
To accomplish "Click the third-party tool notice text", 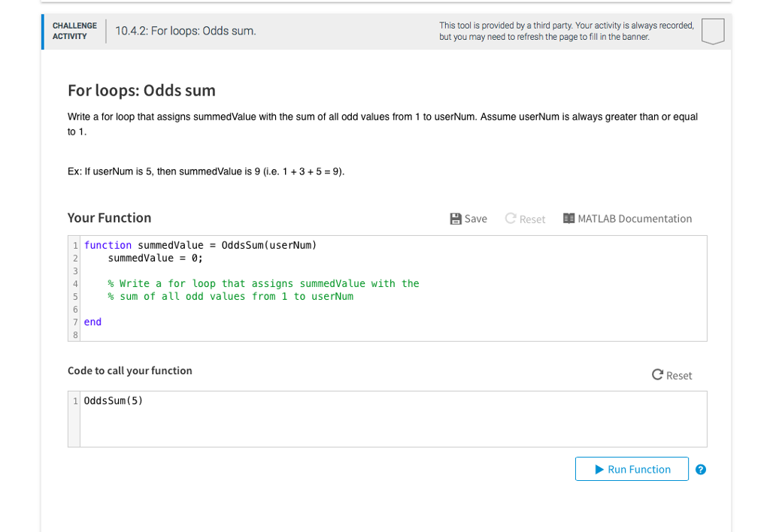I will tap(565, 31).
